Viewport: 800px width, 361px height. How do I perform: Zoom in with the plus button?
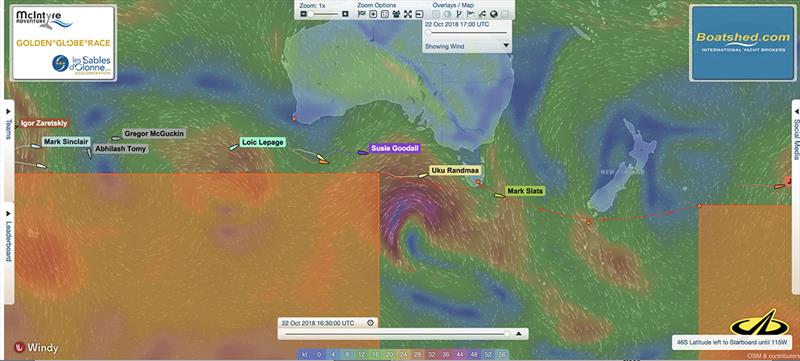(345, 14)
